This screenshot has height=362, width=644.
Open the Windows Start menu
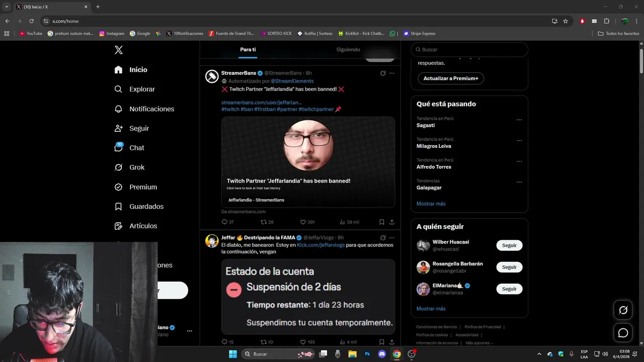(233, 354)
